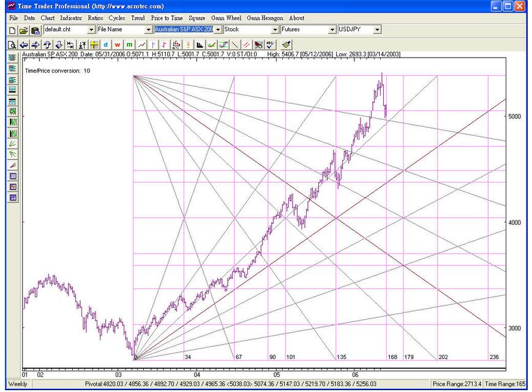Click the orange bracket chart icon
532x392 pixels.
pos(188,45)
